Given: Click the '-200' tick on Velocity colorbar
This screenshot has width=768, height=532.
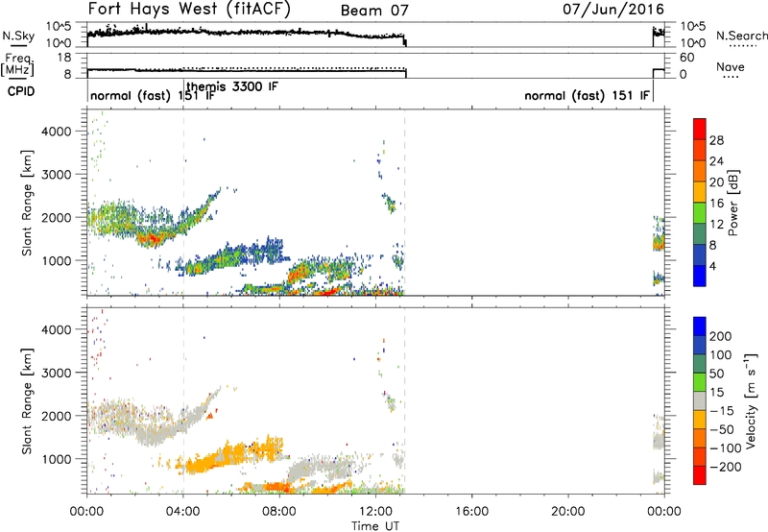Looking at the screenshot, I should (726, 467).
